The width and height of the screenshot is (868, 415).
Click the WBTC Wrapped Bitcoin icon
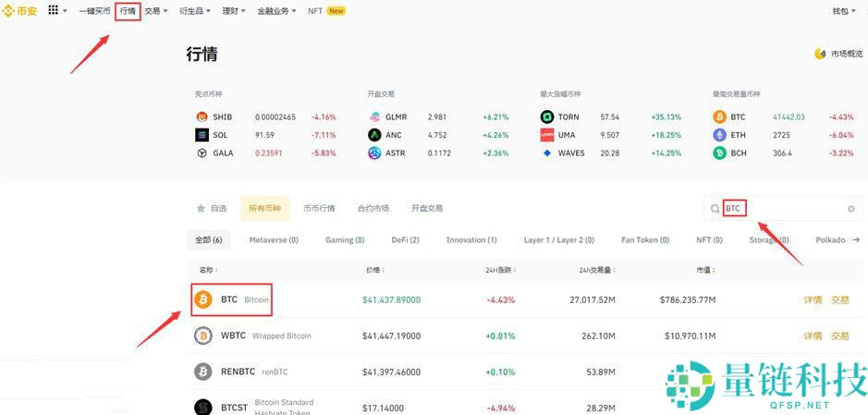[x=203, y=336]
